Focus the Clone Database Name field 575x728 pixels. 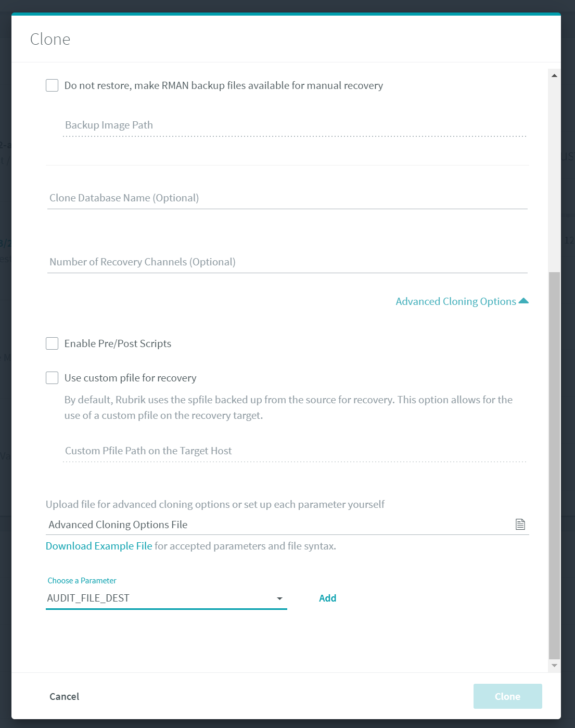(287, 198)
